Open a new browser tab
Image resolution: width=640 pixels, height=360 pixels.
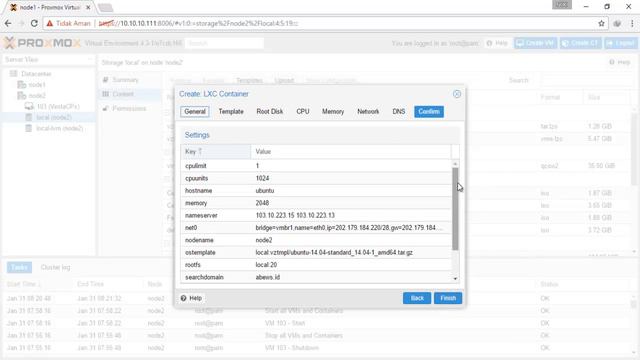click(x=105, y=7)
